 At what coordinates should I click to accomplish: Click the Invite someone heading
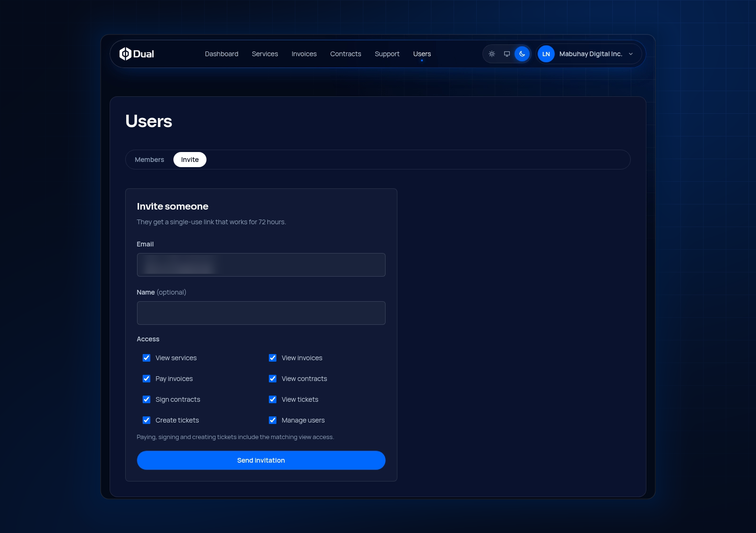(172, 206)
